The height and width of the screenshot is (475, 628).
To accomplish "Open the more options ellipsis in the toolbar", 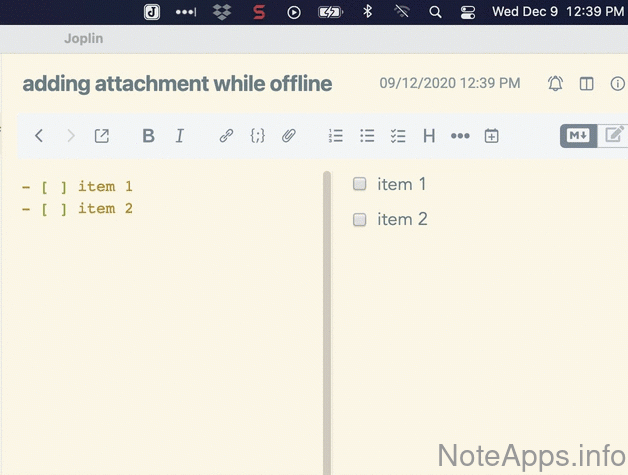I will click(460, 136).
